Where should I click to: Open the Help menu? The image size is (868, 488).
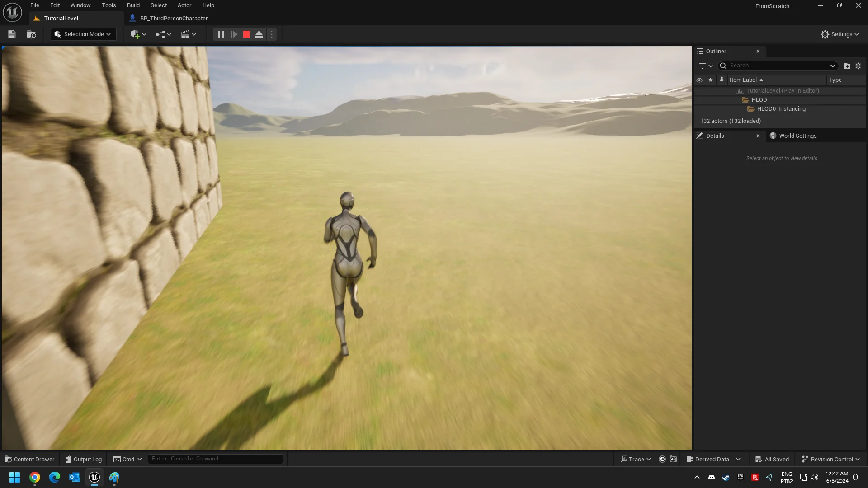208,5
